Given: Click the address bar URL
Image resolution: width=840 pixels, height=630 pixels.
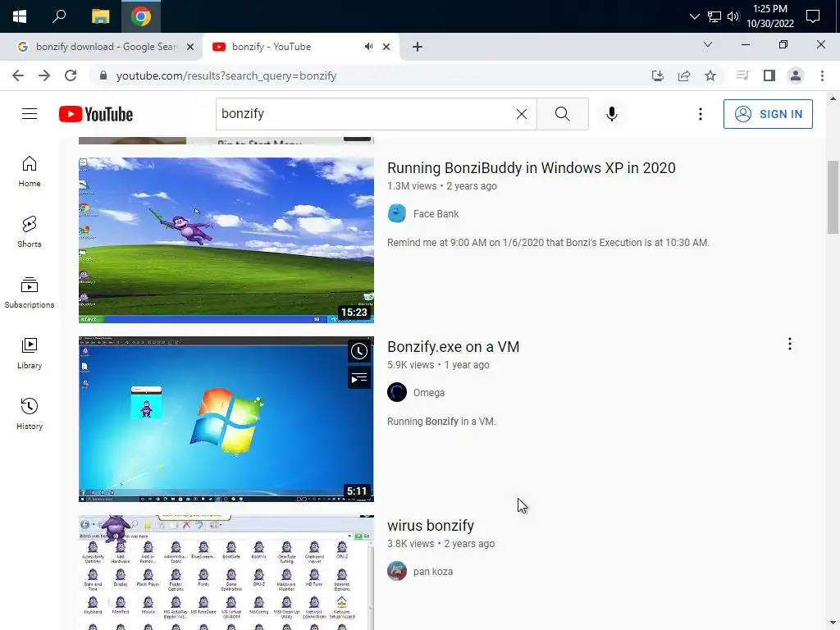Looking at the screenshot, I should tap(226, 75).
